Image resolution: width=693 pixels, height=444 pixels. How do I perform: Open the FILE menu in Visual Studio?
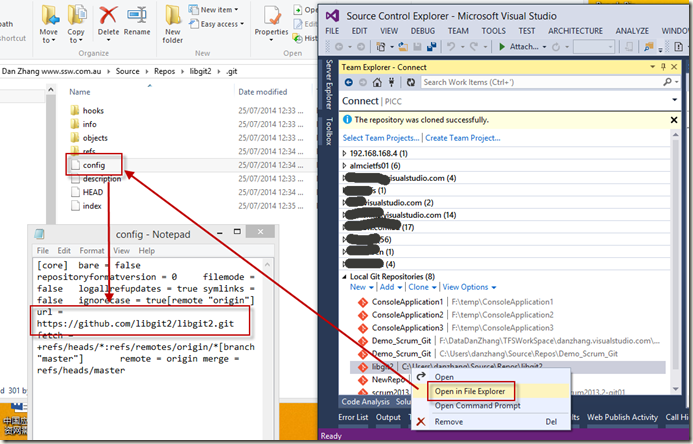click(332, 31)
